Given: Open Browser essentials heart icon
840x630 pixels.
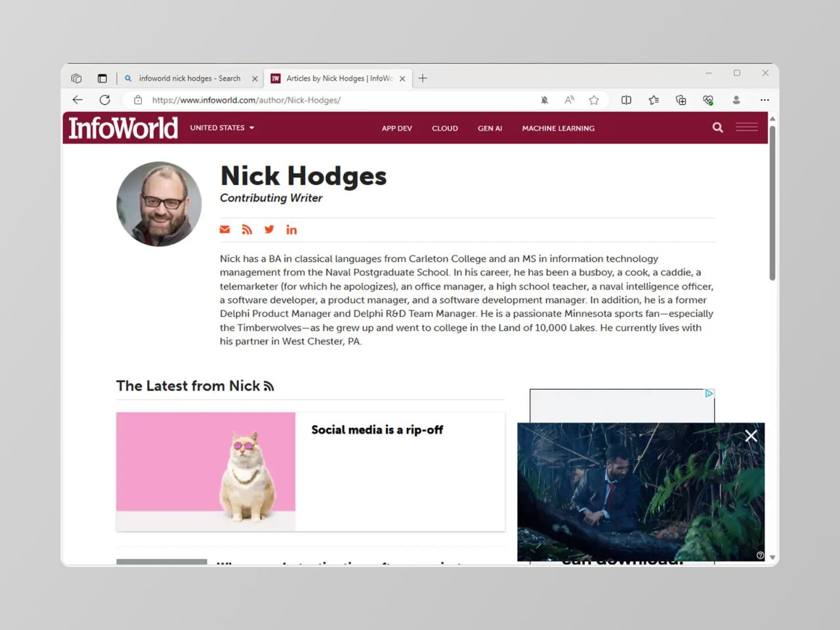Looking at the screenshot, I should (708, 100).
